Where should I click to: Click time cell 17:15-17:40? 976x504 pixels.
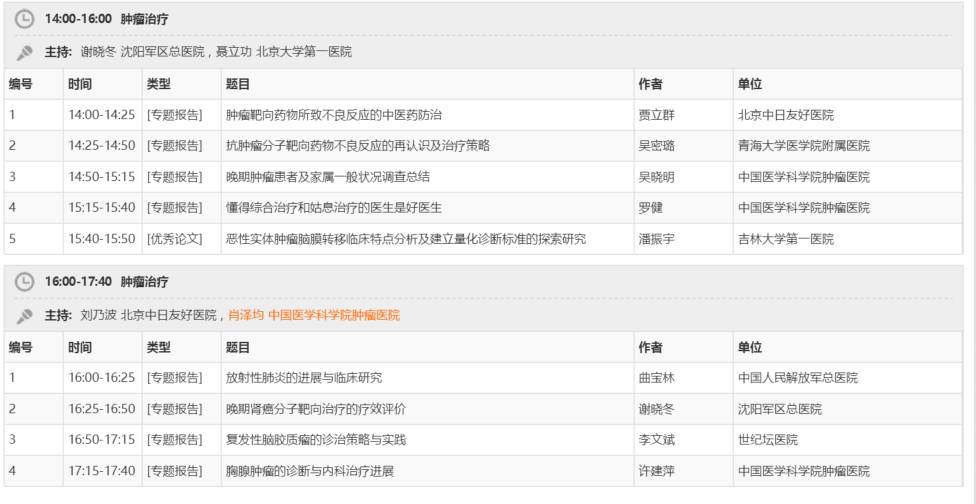click(102, 471)
